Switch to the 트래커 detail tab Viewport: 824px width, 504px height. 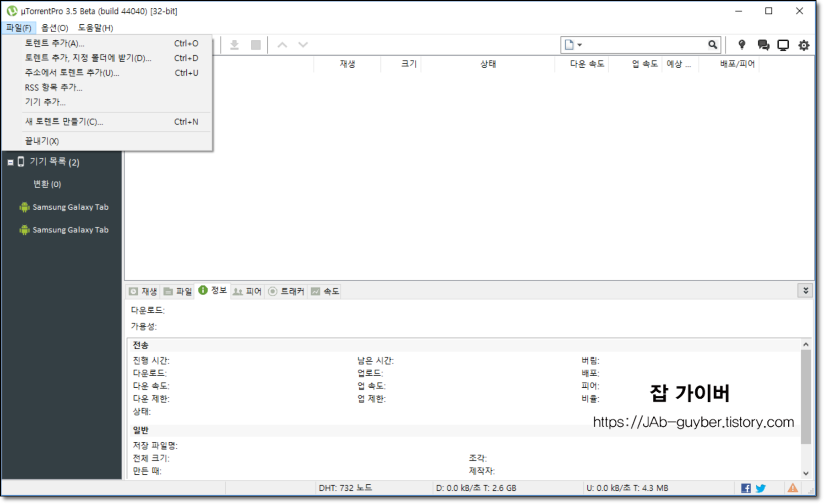coord(287,292)
